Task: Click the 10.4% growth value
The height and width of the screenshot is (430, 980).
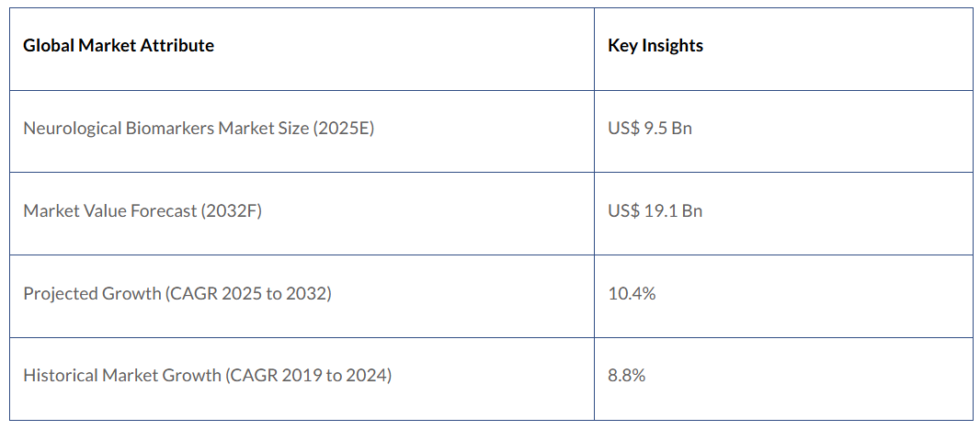Action: [x=632, y=293]
